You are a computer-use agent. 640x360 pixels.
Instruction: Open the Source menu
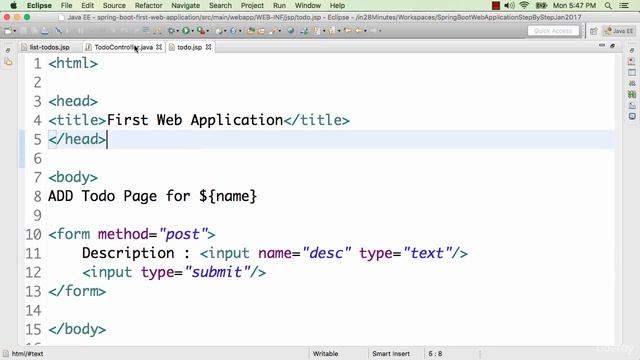point(114,6)
